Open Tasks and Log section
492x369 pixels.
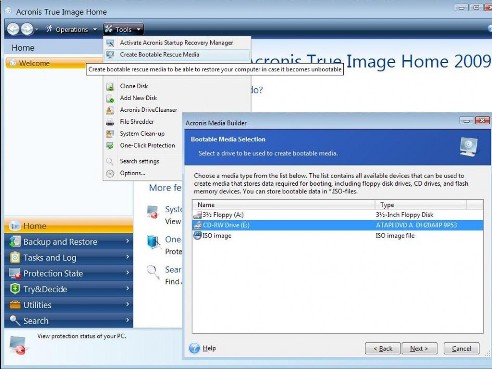pyautogui.click(x=69, y=257)
